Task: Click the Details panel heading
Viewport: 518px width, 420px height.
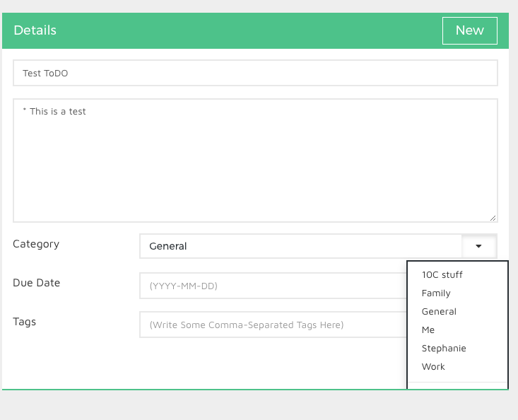Action: [35, 30]
